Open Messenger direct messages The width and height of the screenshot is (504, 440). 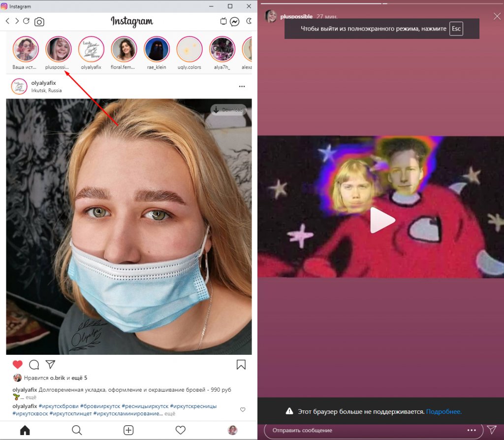pos(235,22)
